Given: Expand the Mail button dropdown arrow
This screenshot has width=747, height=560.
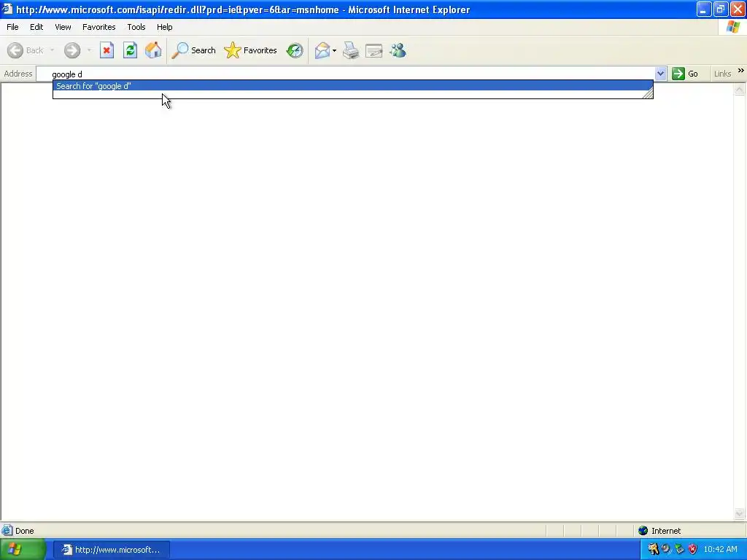Looking at the screenshot, I should [x=334, y=50].
